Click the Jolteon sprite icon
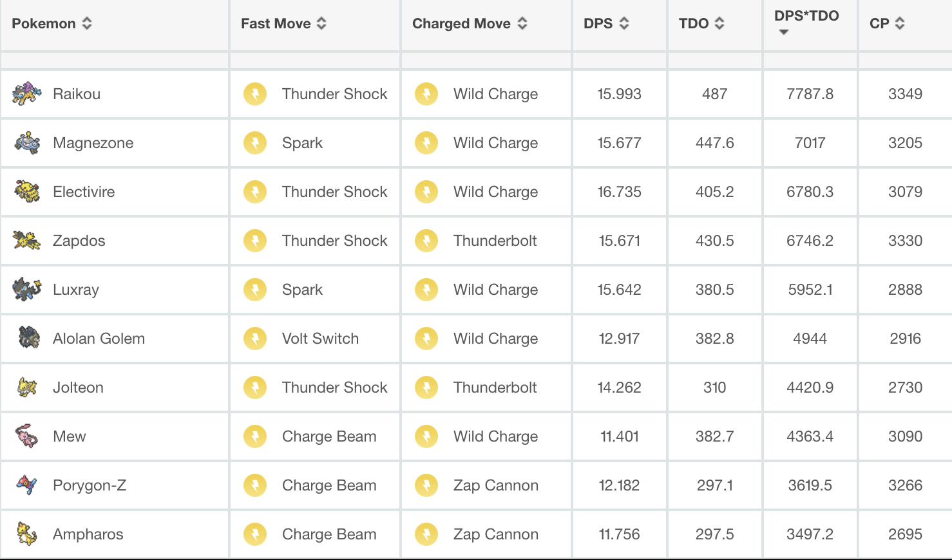 click(x=27, y=387)
